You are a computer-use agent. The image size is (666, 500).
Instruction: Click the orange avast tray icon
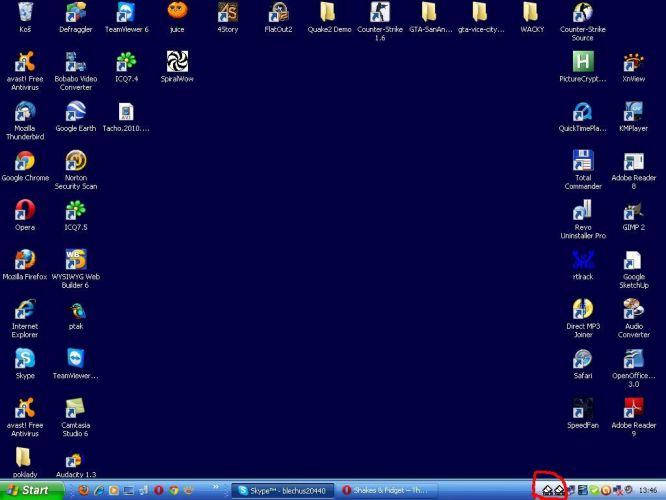click(606, 491)
